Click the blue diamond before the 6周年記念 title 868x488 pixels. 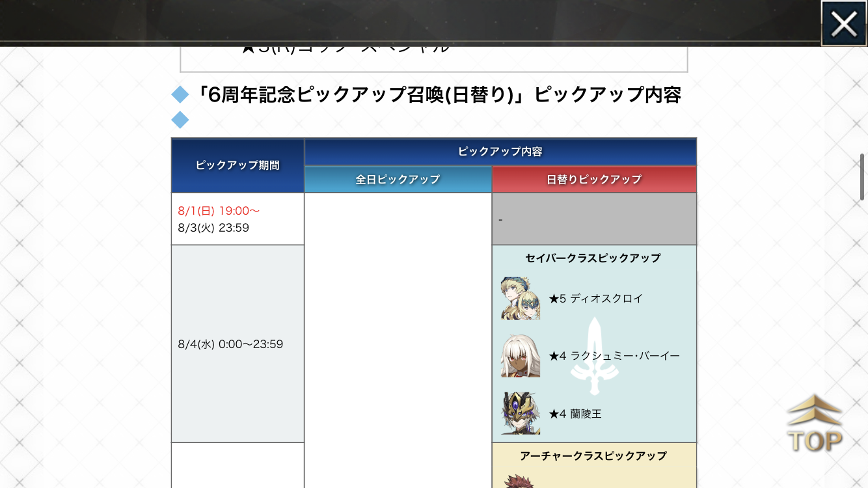click(180, 95)
